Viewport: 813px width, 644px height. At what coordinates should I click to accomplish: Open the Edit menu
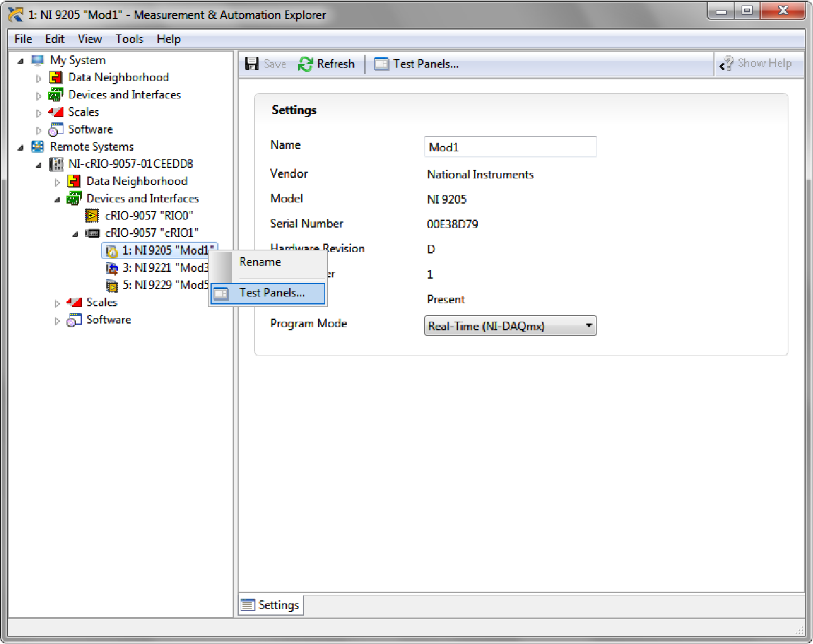(55, 39)
